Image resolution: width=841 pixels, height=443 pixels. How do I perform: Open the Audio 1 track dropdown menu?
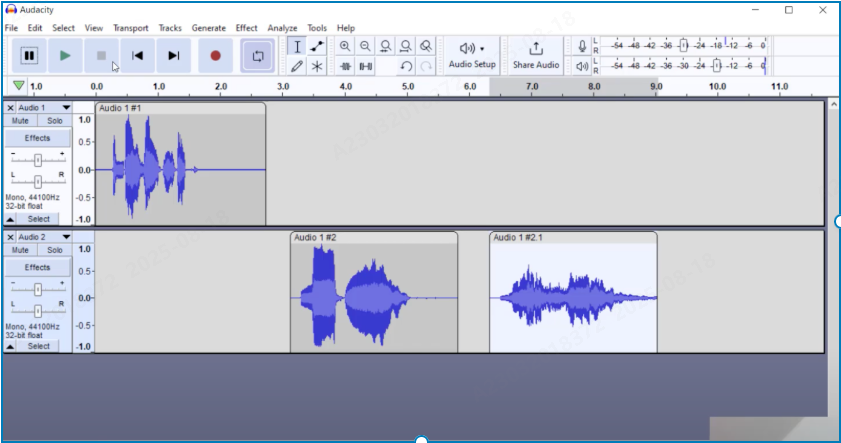point(66,108)
